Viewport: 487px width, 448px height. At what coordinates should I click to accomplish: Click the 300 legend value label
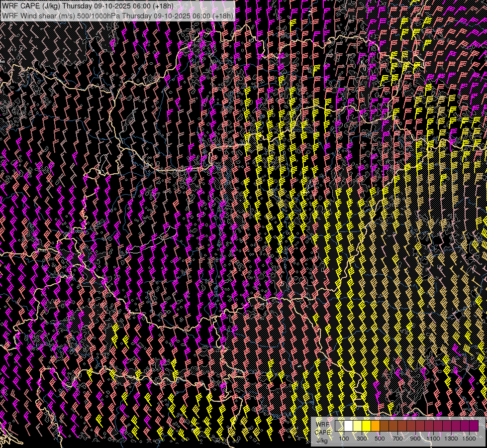click(x=362, y=438)
